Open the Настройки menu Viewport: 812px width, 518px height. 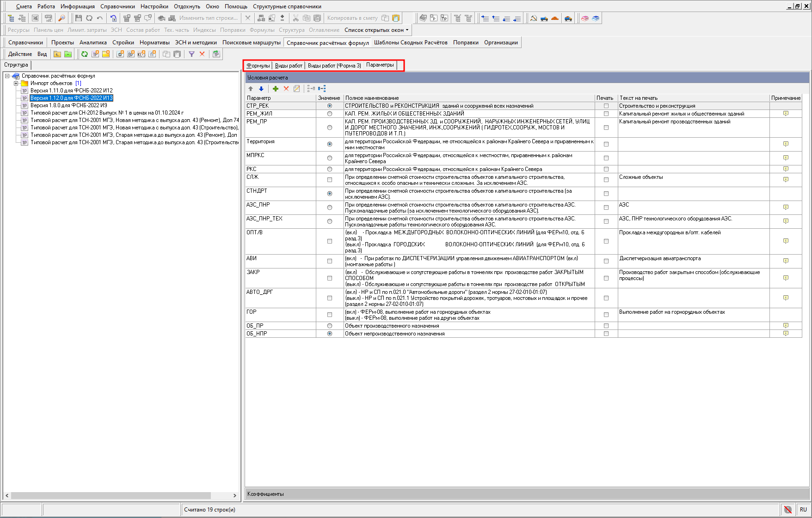[x=154, y=6]
